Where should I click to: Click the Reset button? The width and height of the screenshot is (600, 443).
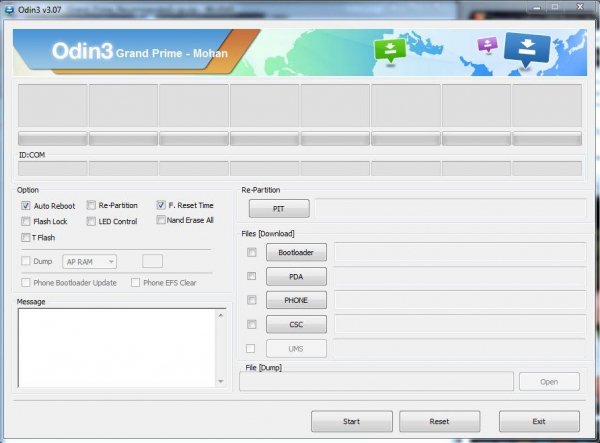[x=439, y=421]
